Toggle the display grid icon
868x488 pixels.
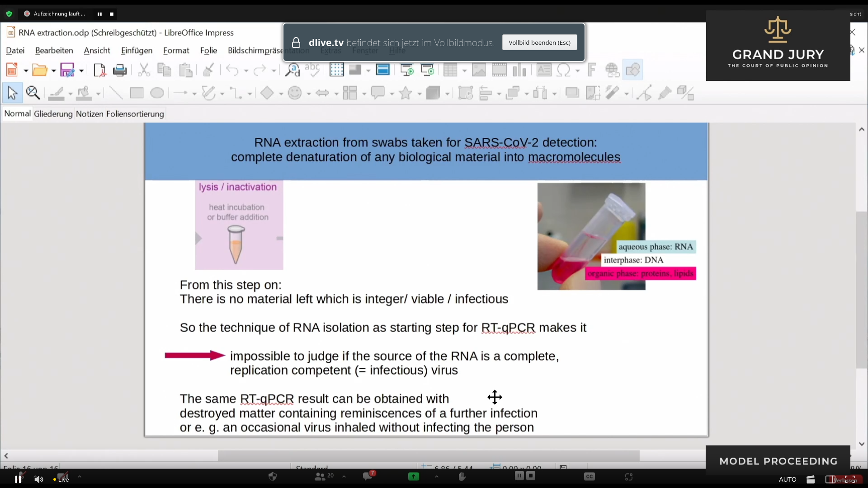[x=336, y=70]
